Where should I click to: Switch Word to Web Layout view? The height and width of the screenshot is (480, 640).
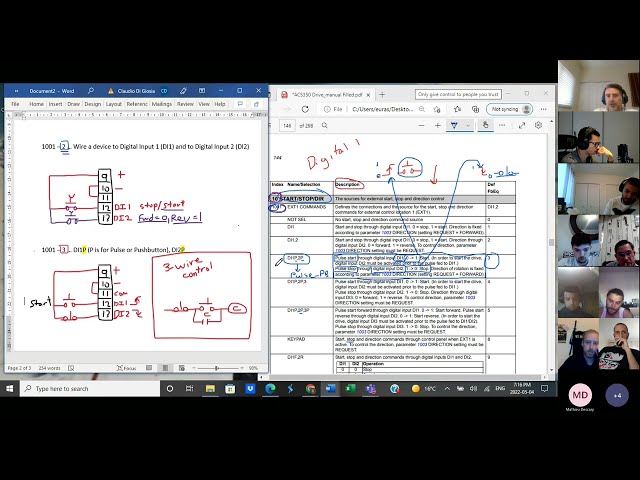click(x=182, y=368)
